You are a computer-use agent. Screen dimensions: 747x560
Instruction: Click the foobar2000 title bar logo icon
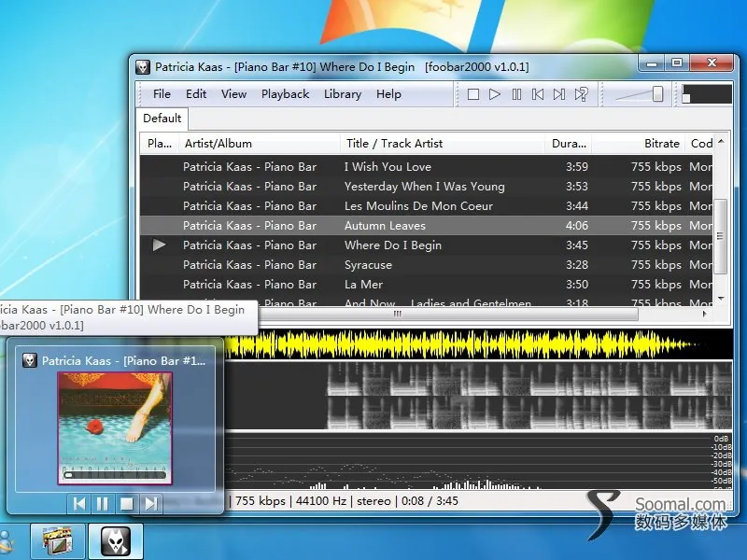point(143,67)
